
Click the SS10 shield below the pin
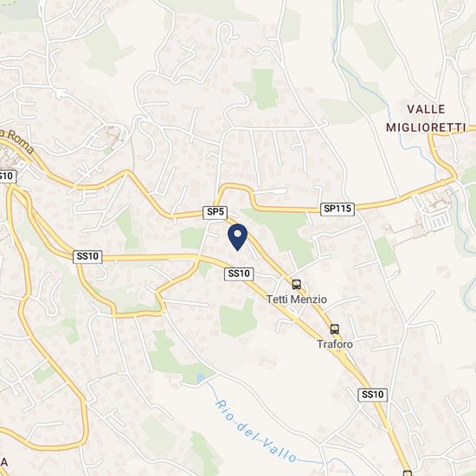click(239, 274)
